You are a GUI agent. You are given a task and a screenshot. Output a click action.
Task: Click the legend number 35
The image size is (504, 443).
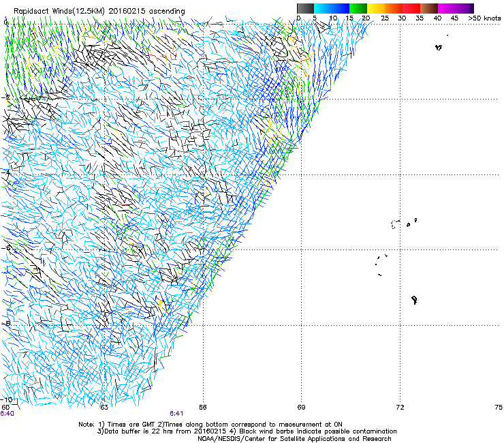point(420,18)
